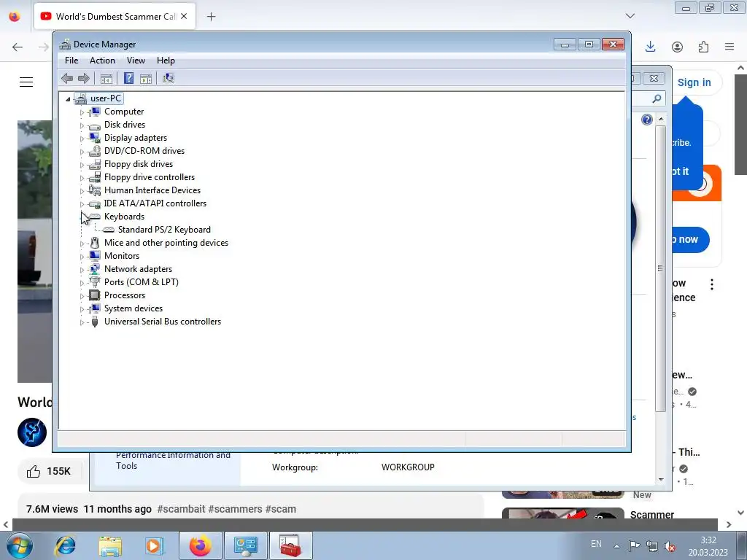The height and width of the screenshot is (560, 747).
Task: Select the Display adapters label
Action: [x=136, y=138]
